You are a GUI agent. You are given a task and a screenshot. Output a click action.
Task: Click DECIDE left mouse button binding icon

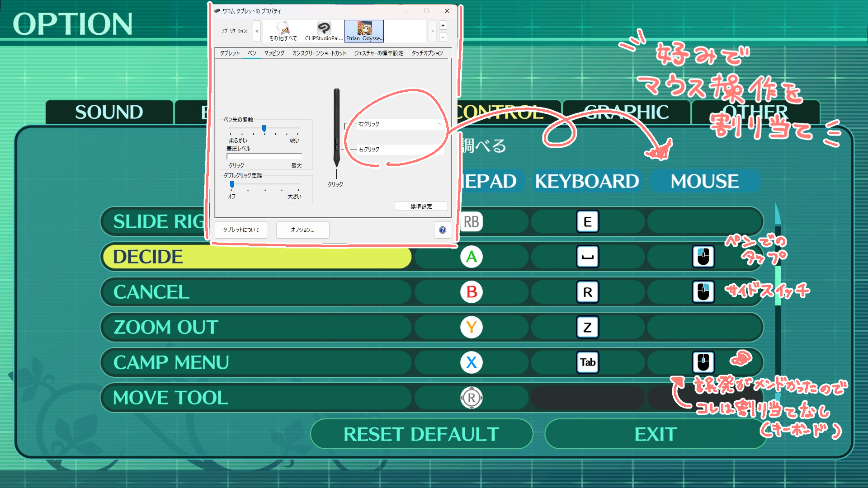tap(703, 257)
